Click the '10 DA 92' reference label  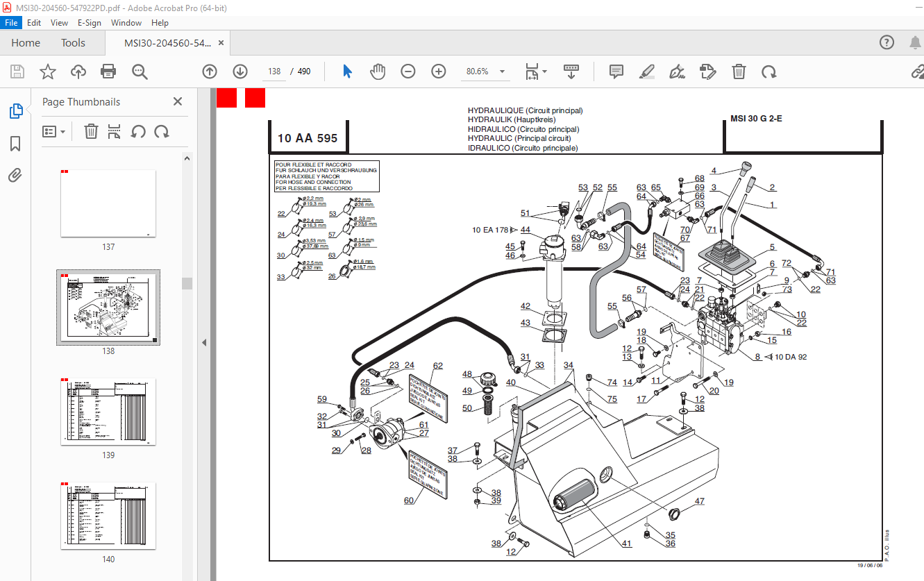coord(790,357)
